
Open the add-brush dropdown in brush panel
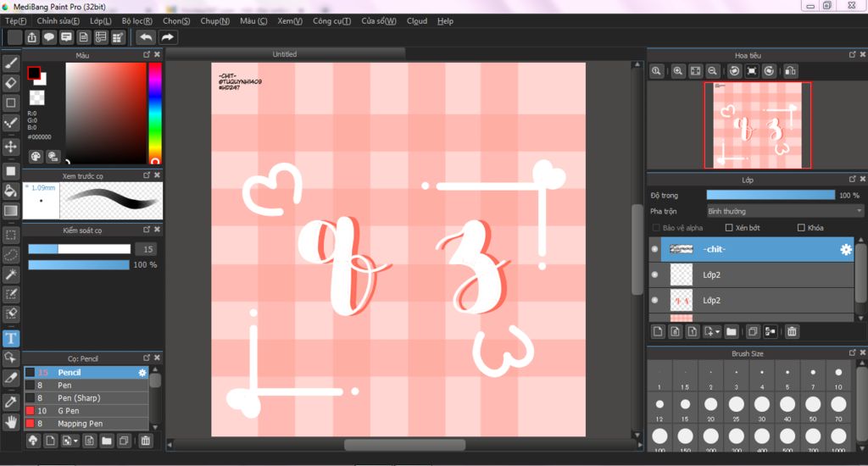75,441
